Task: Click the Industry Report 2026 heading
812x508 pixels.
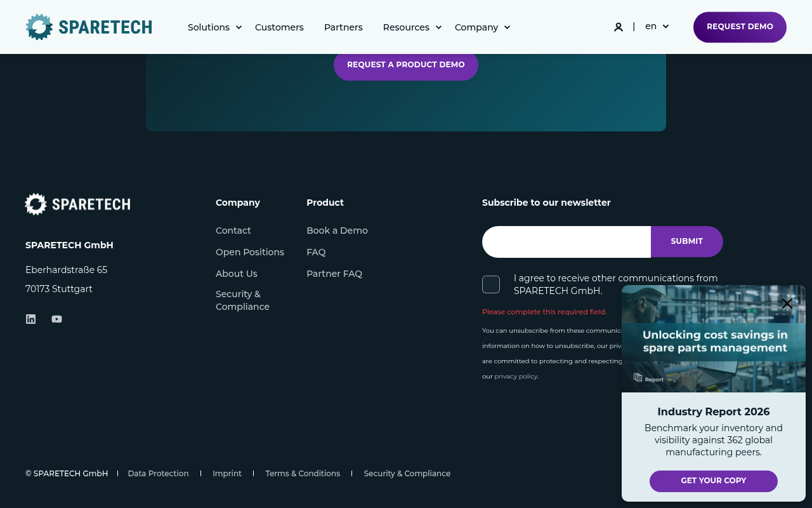Action: pyautogui.click(x=714, y=411)
